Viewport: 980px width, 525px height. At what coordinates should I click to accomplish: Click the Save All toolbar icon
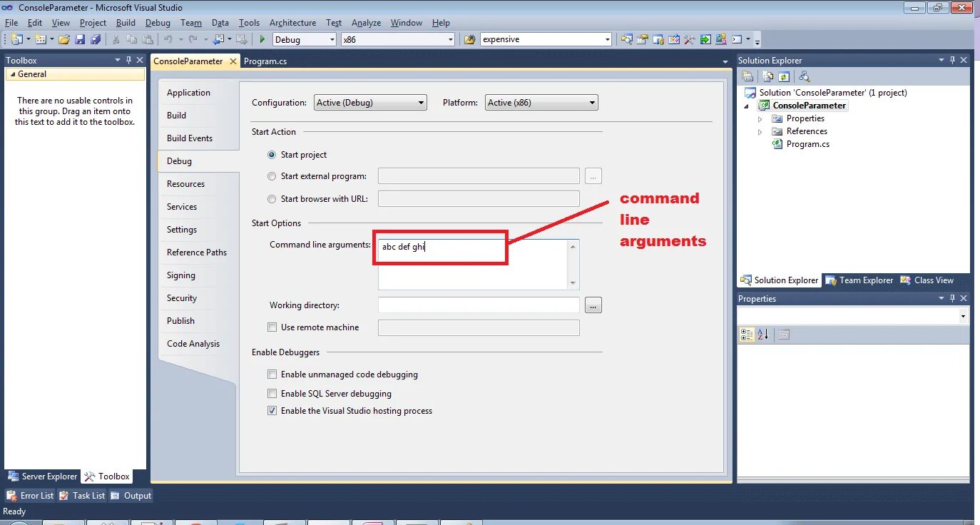96,39
